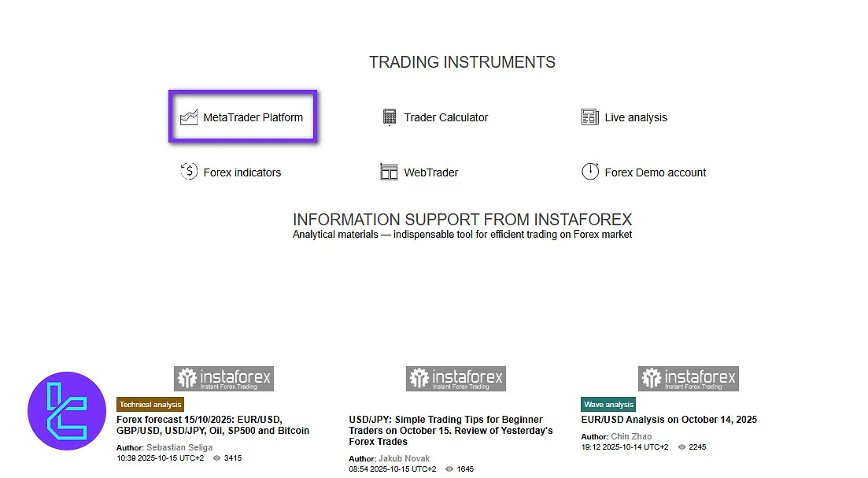Click author Chin Zhao's name
This screenshot has height=478, width=868.
(633, 436)
